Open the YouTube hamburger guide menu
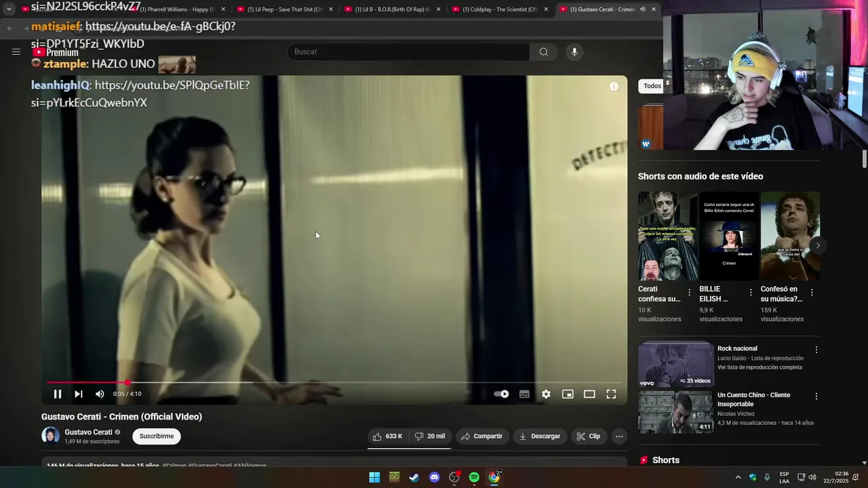Screen dimensions: 868x488 pos(16,52)
